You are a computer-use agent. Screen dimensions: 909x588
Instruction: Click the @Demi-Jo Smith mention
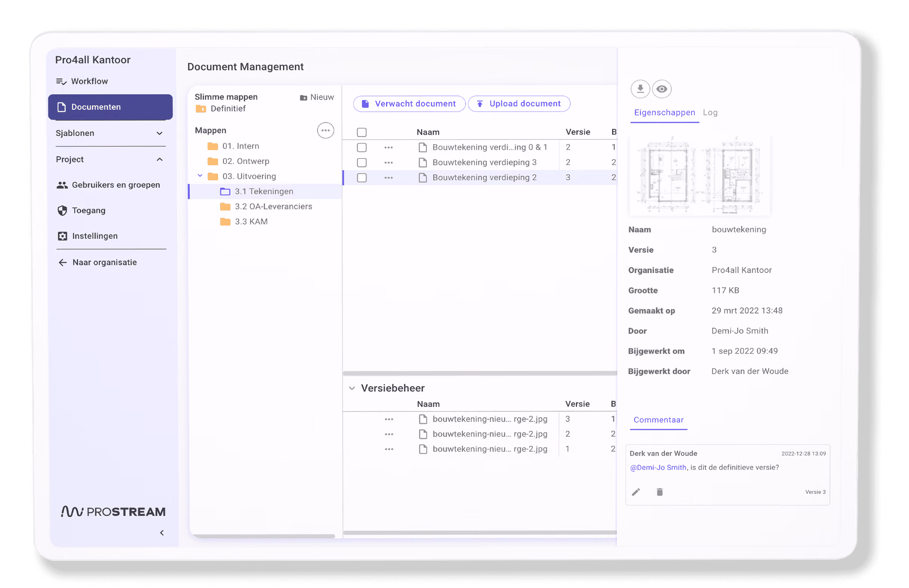[658, 467]
